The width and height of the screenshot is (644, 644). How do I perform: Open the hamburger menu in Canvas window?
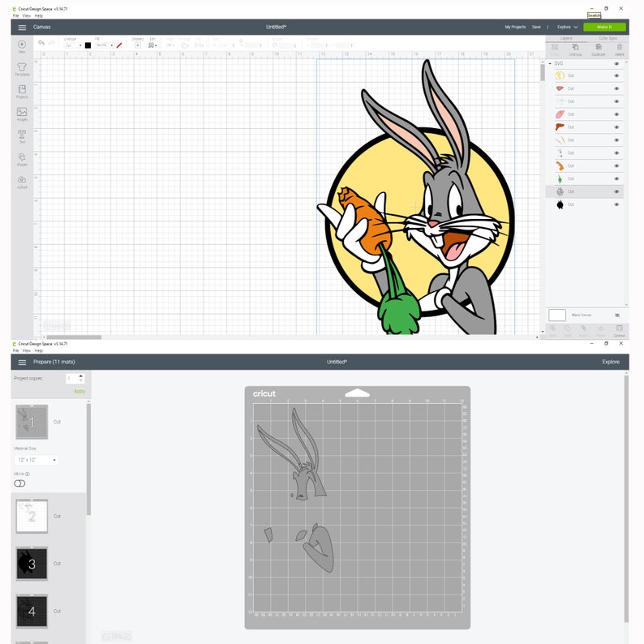[x=22, y=27]
